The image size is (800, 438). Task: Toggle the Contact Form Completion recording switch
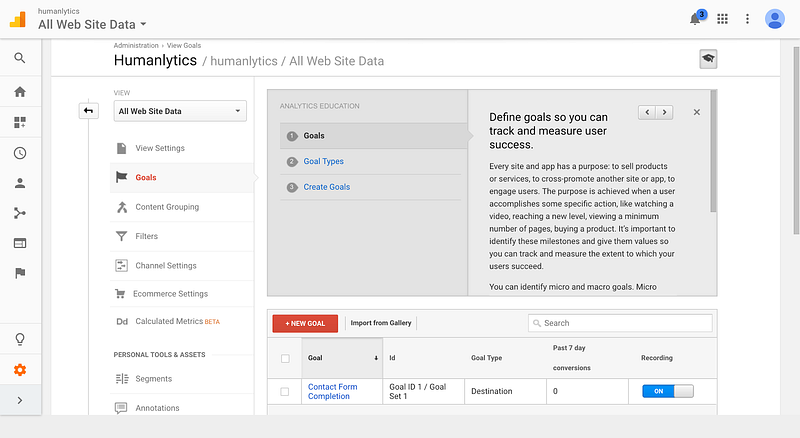(x=667, y=391)
